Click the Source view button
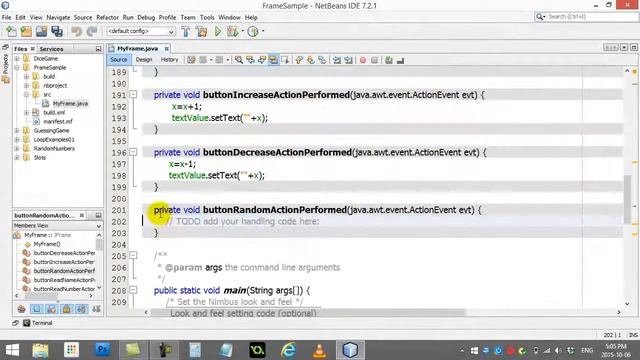Screen dimensions: 640x360 pyautogui.click(x=119, y=60)
